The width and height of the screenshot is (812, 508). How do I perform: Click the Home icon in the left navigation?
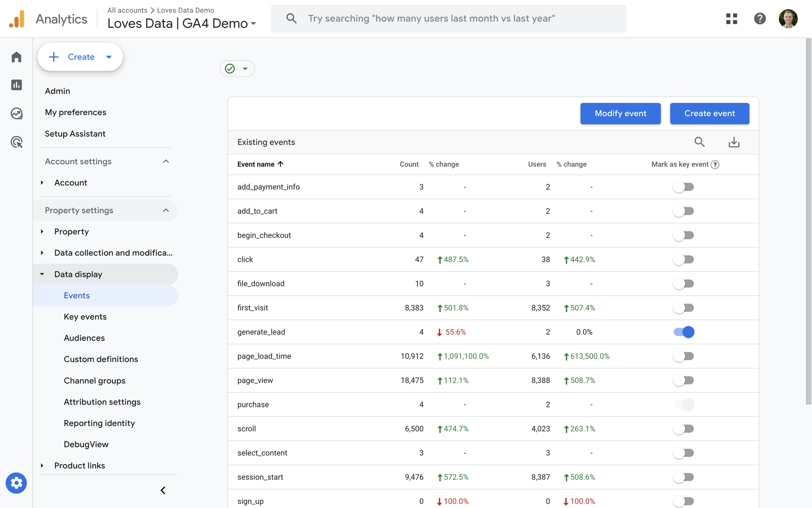[x=16, y=57]
